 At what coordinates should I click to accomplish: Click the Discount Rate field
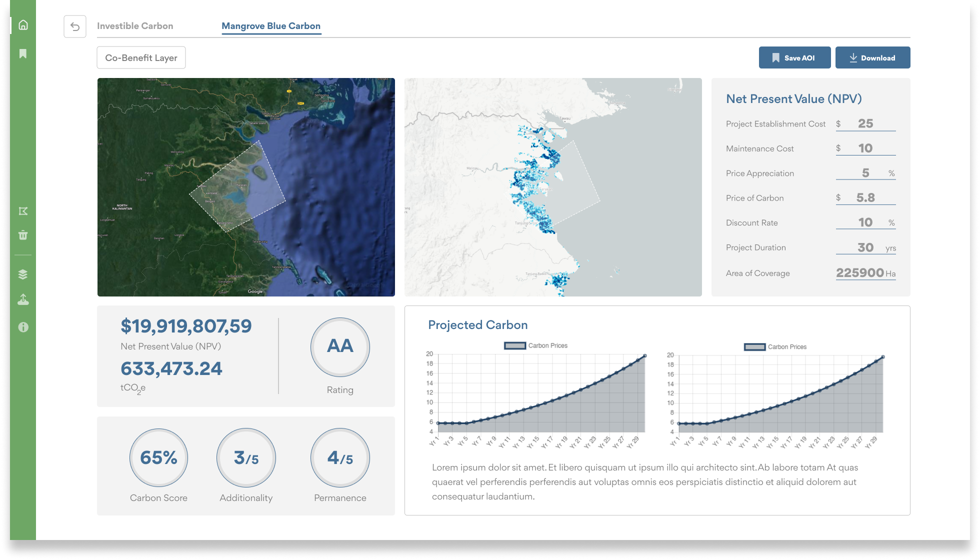click(x=865, y=222)
